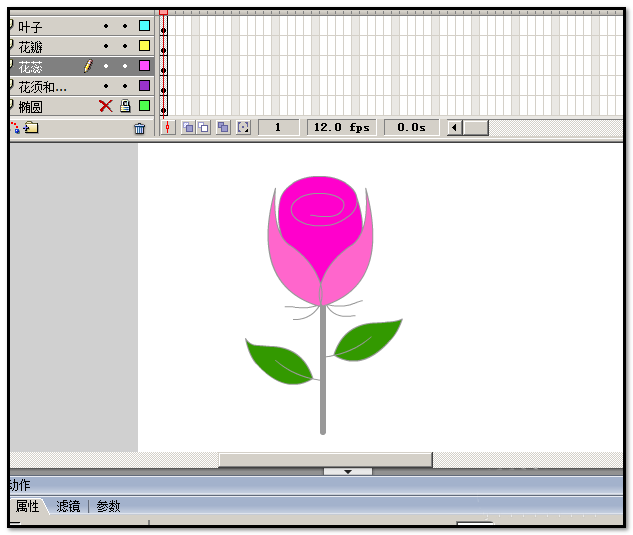Click the right green leaf
This screenshot has height=535, width=633.
point(368,339)
